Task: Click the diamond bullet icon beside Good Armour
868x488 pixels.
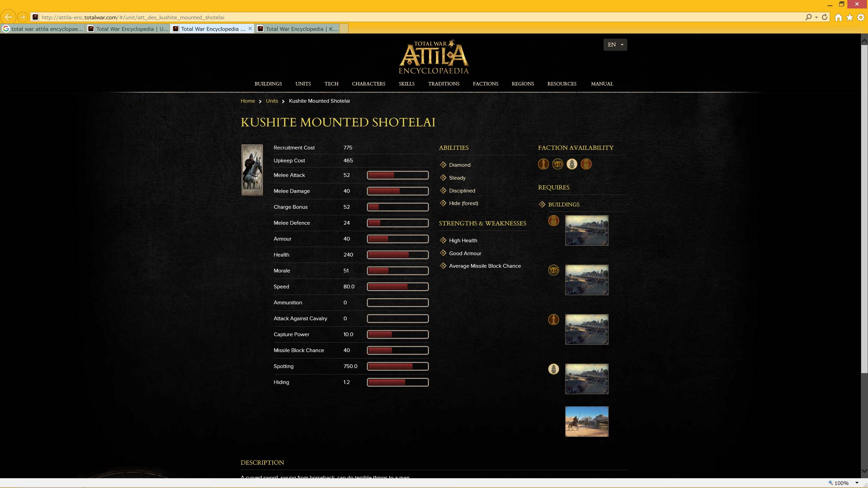Action: tap(443, 253)
